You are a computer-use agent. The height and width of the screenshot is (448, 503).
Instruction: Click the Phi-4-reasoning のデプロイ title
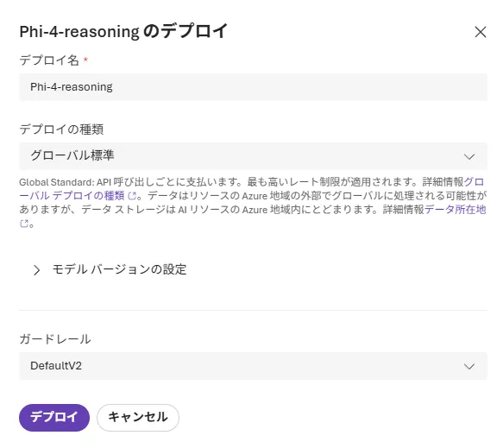point(123,31)
